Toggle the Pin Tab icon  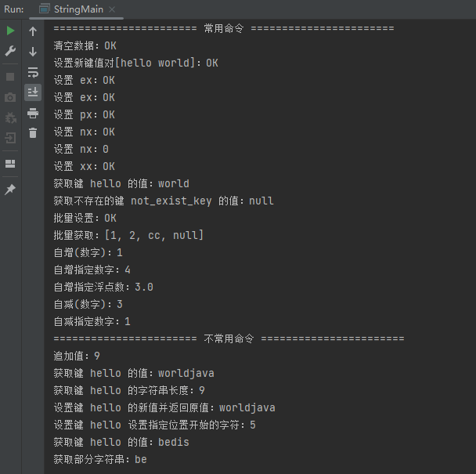click(x=10, y=190)
